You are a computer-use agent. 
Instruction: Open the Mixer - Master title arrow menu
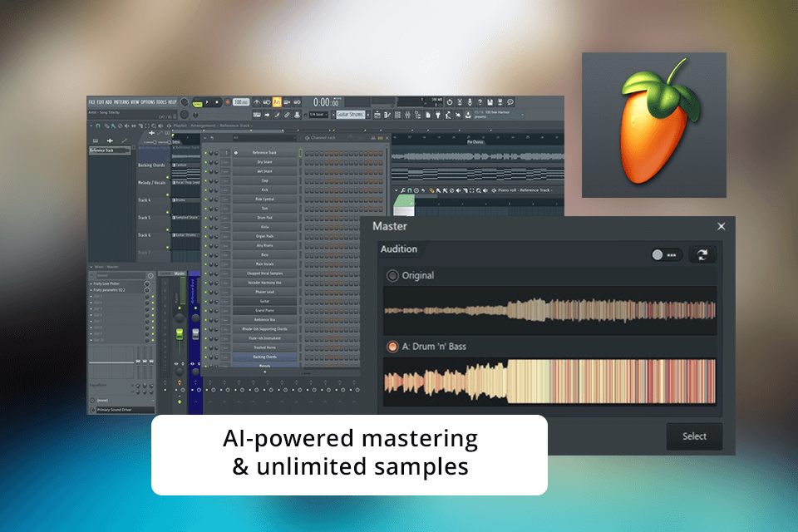tap(91, 267)
